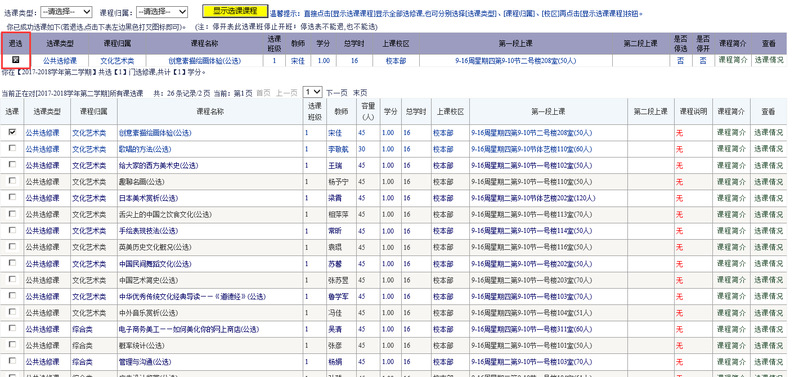Click the yellow 显示选课课程 button
Screen dimensions: 797x377
tap(235, 11)
